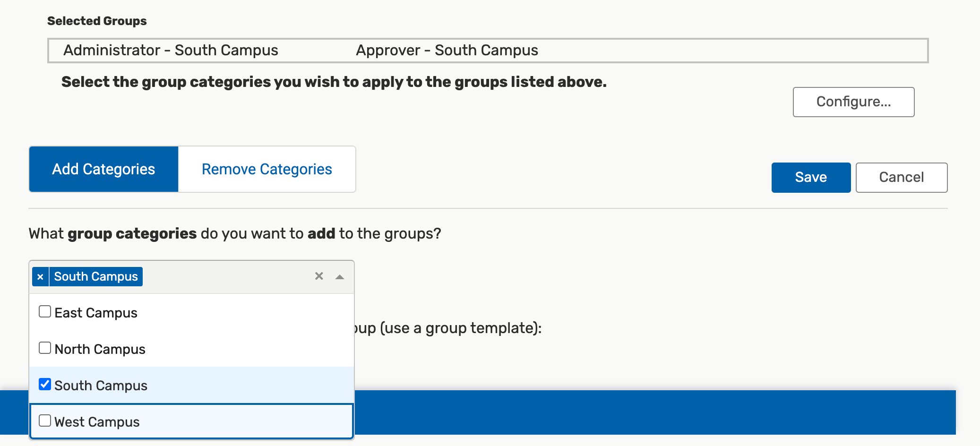The width and height of the screenshot is (980, 446).
Task: Switch to the Add Categories tab
Action: click(103, 169)
